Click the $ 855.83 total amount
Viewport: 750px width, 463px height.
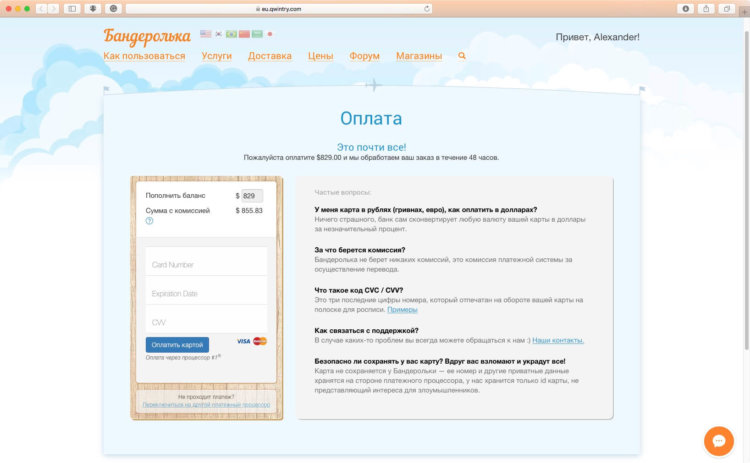click(x=249, y=210)
